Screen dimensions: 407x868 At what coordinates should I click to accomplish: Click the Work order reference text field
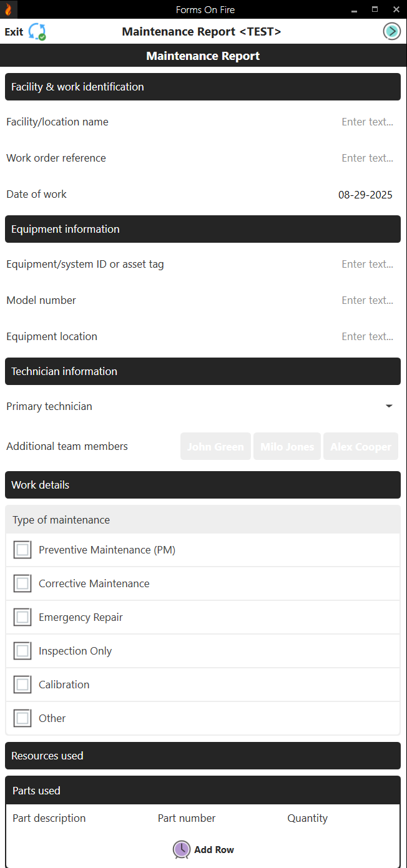[x=367, y=158]
